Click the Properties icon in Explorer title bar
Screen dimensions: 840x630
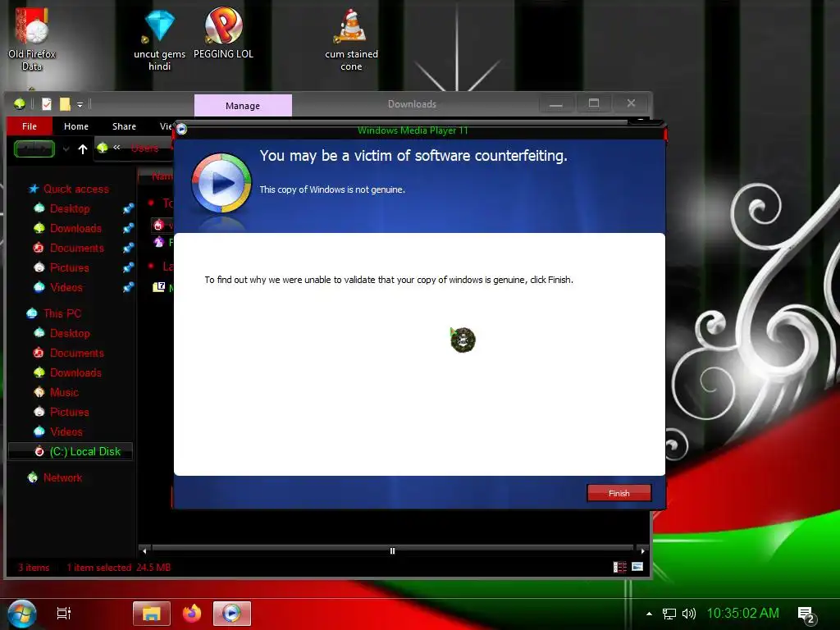47,104
